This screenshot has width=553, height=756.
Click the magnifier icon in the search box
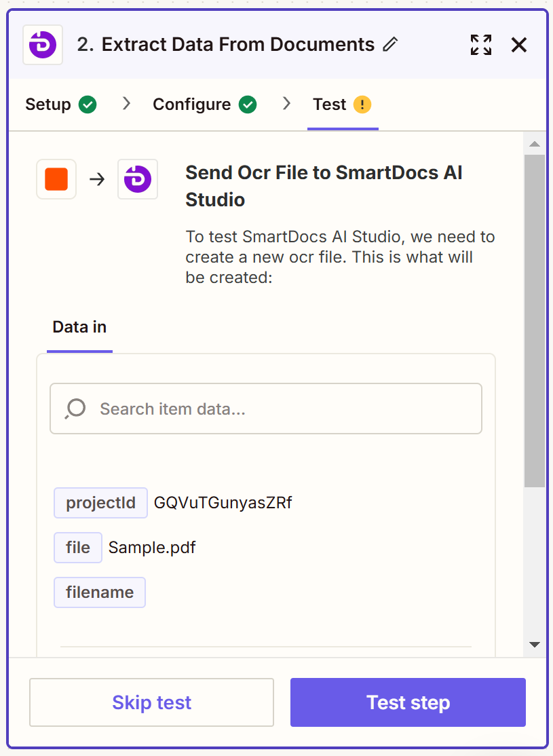[x=75, y=409]
